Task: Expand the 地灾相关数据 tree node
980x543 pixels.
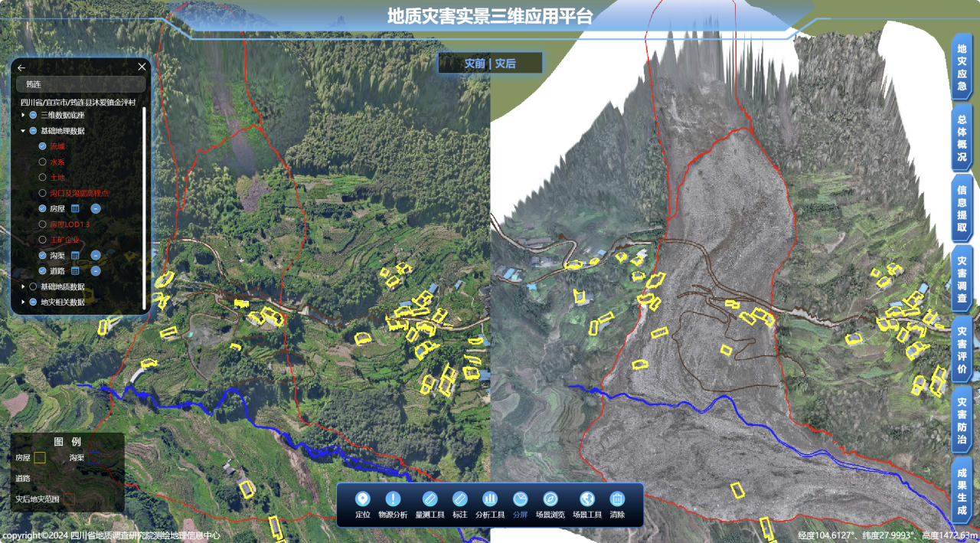Action: pos(23,302)
